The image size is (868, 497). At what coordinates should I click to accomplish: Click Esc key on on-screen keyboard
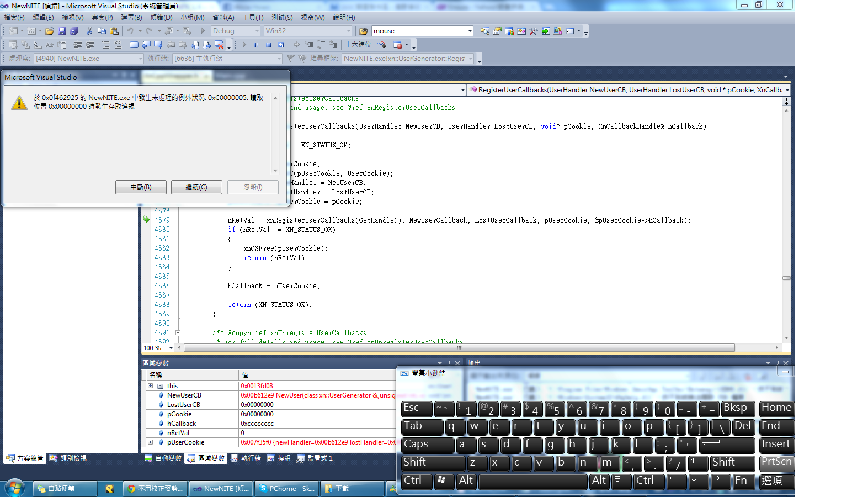(x=417, y=409)
